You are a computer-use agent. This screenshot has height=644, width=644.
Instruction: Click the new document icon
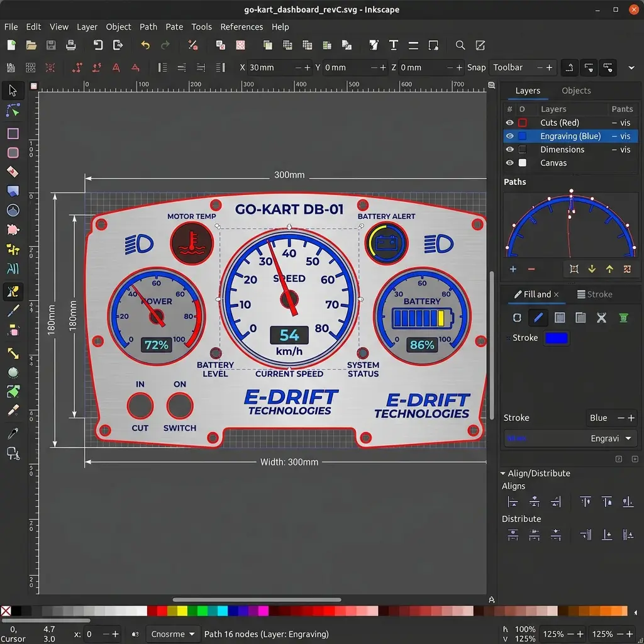point(11,45)
